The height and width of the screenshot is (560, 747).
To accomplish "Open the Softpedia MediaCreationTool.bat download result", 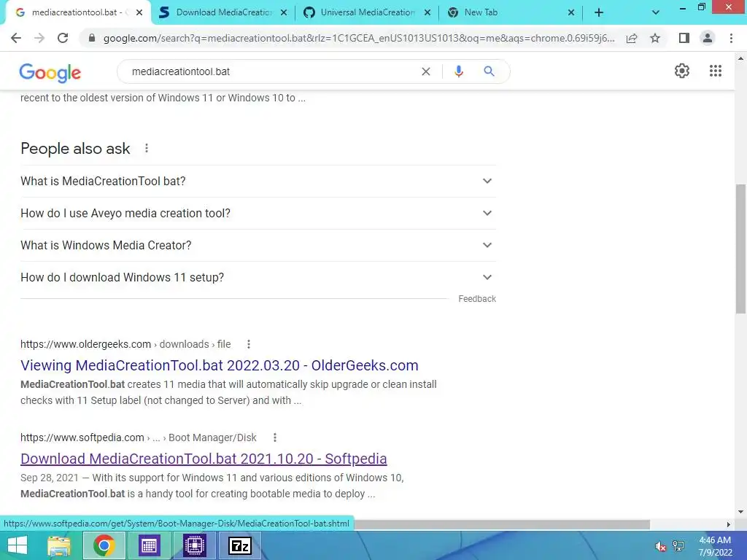I will point(204,459).
